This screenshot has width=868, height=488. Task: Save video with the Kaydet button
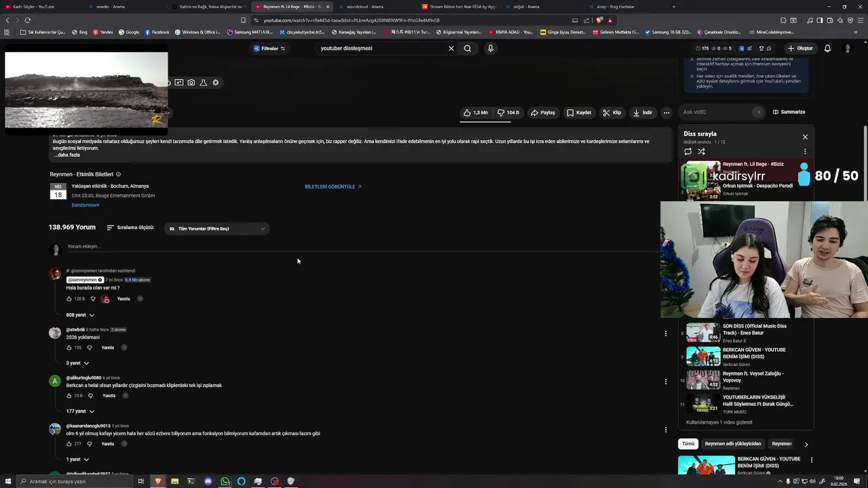click(579, 113)
